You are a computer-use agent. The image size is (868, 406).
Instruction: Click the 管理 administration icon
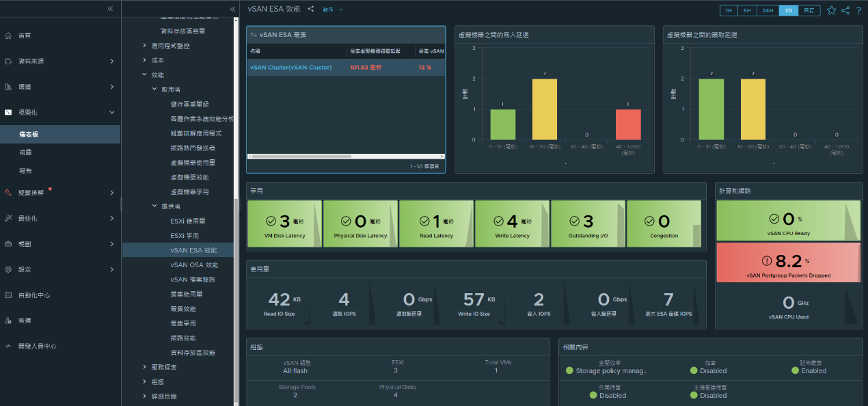click(8, 321)
